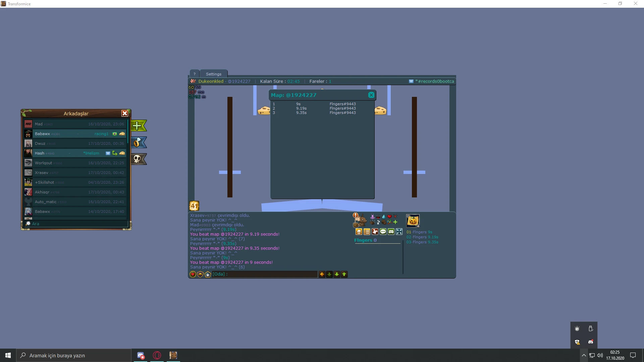Focus the [Oda] chat input field
This screenshot has width=644, height=362.
[265, 274]
